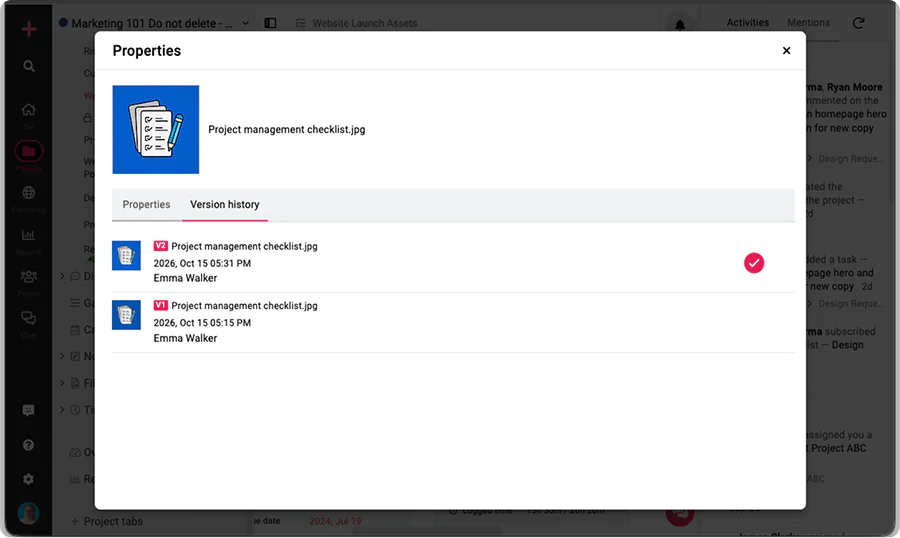Expand the files tree row arrow
Viewport: 900px width, 538px height.
(x=62, y=383)
